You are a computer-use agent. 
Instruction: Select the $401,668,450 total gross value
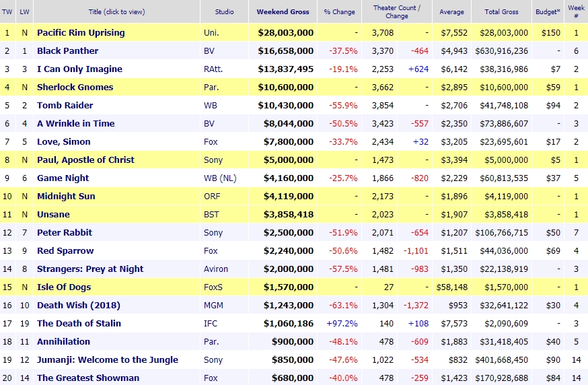point(501,360)
